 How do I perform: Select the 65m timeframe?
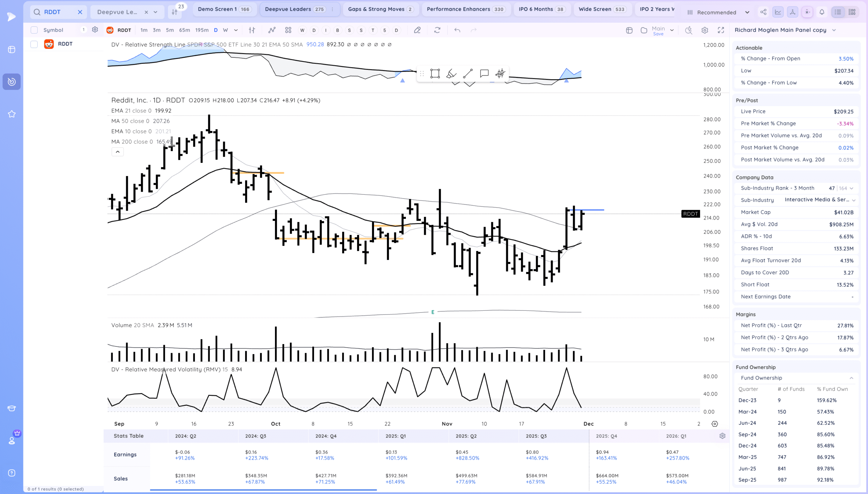click(x=184, y=30)
